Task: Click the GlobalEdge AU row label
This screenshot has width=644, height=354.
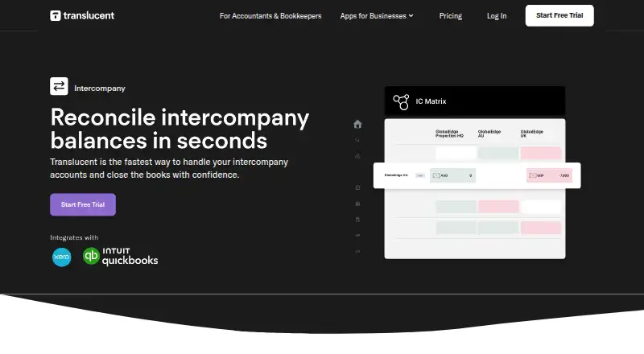Action: 396,175
